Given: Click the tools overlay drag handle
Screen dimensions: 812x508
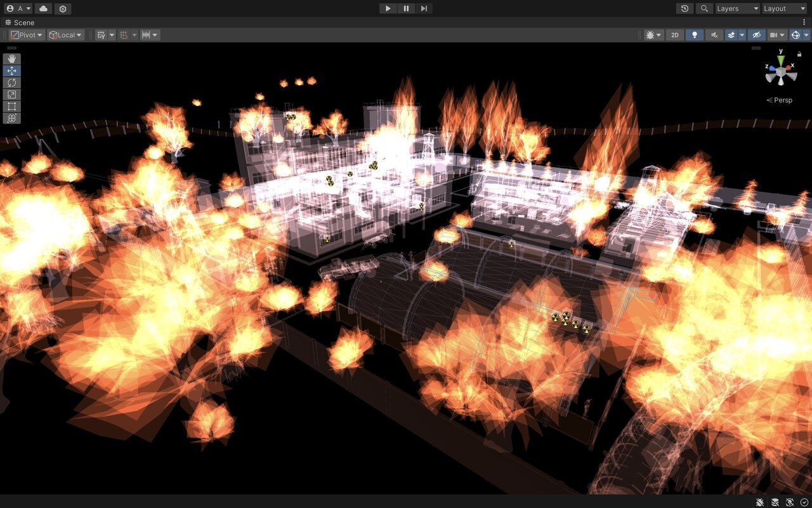Looking at the screenshot, I should coord(12,48).
